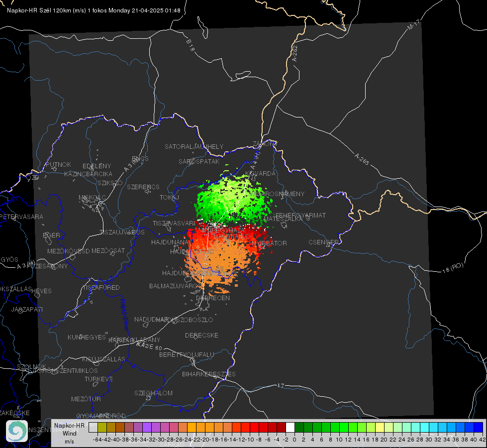Screen dimensions: 487x448
Task: Click the PÉTERVÁSÁRA label
Action: pyautogui.click(x=22, y=217)
